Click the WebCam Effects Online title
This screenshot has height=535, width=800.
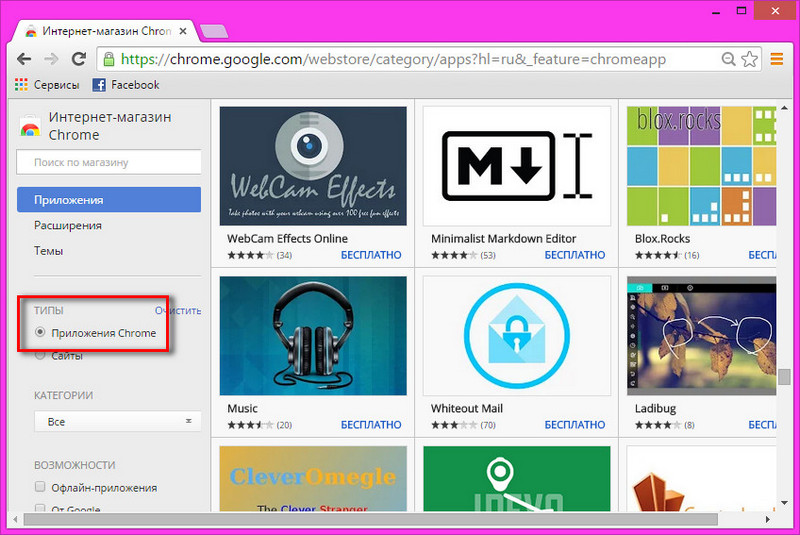(287, 238)
